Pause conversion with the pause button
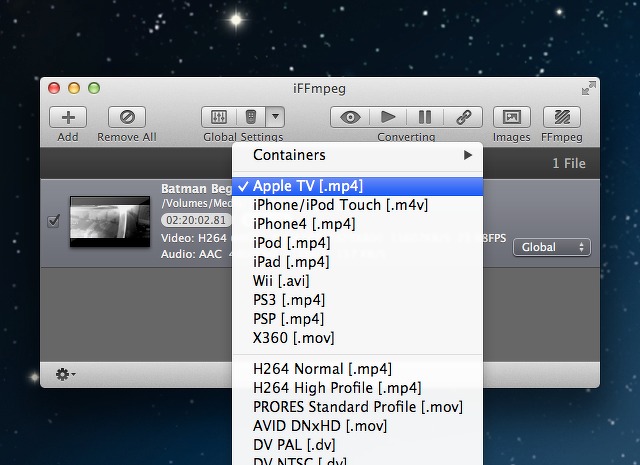Viewport: 640px width, 465px height. click(x=425, y=117)
